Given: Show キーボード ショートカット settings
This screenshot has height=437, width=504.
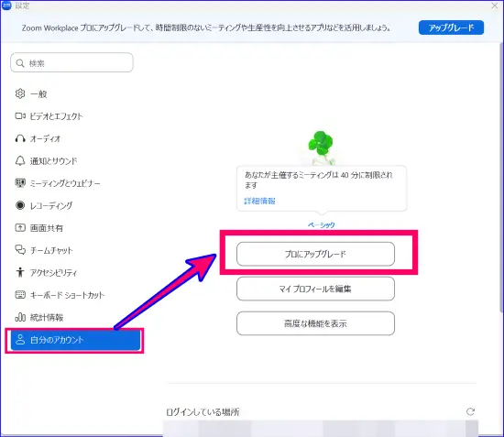Looking at the screenshot, I should point(75,295).
